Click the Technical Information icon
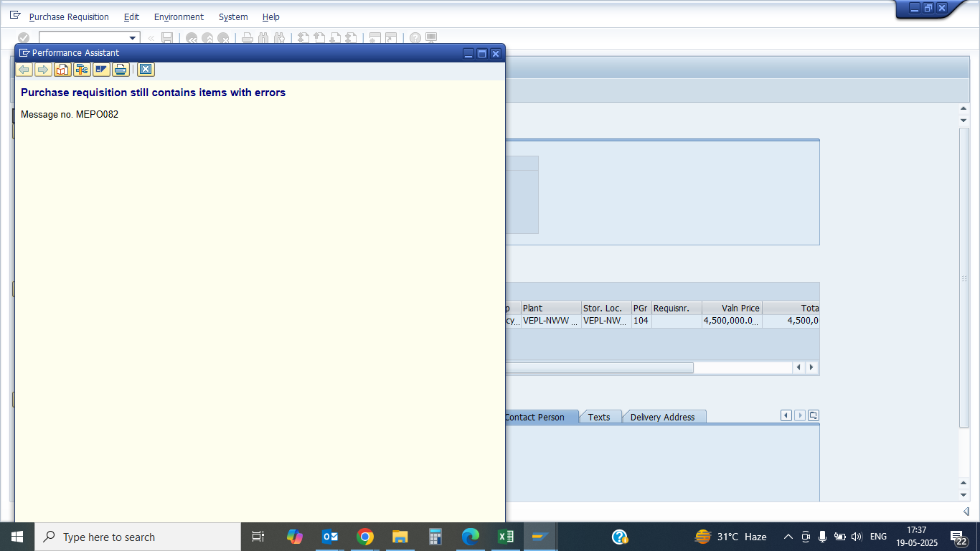 coord(82,70)
